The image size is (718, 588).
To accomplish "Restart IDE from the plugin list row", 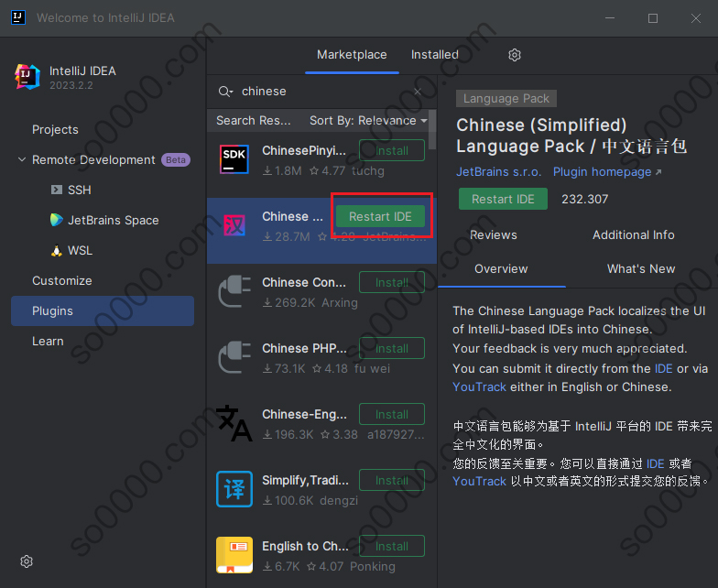I will (x=380, y=216).
